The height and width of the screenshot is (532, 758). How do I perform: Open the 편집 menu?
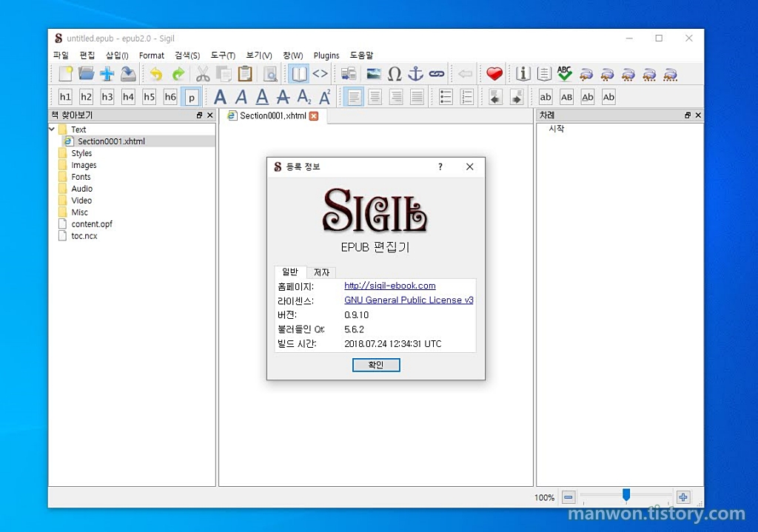tap(87, 55)
